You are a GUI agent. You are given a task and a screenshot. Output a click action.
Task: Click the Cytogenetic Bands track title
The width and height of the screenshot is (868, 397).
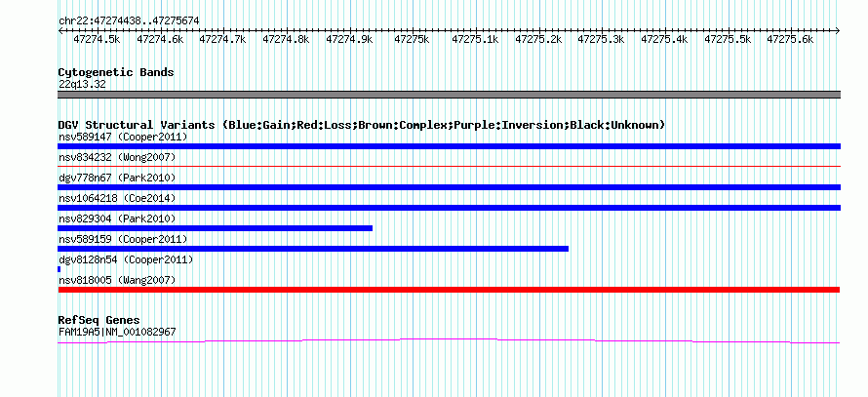coord(116,72)
